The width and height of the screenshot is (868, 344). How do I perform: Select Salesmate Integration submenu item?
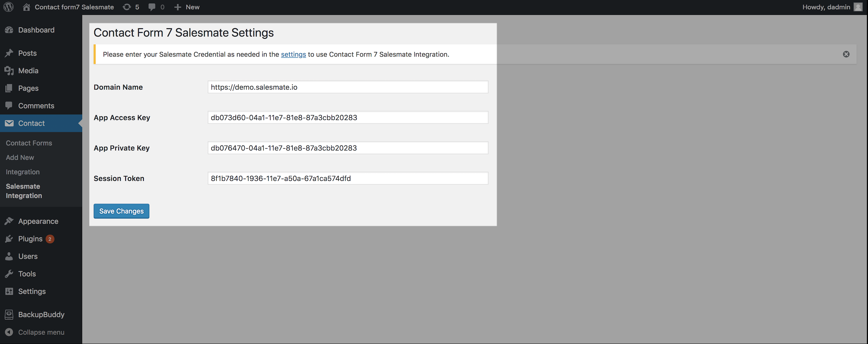(x=24, y=191)
